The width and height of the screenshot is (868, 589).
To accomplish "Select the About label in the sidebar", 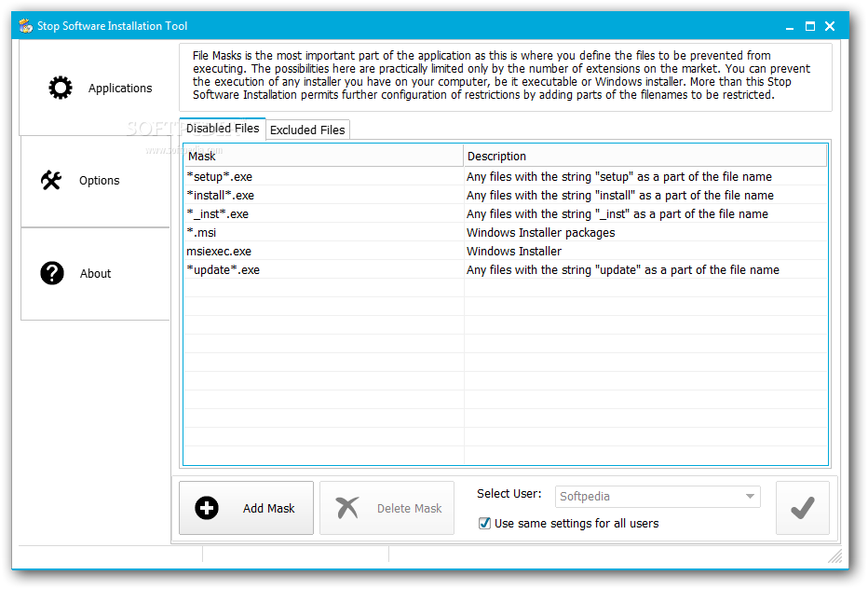I will (95, 273).
